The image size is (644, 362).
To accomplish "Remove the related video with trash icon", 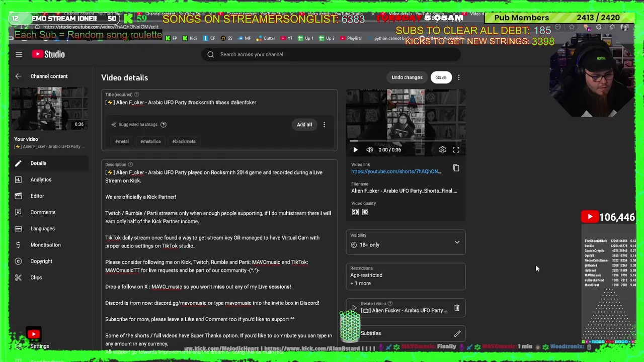I will coord(457,308).
